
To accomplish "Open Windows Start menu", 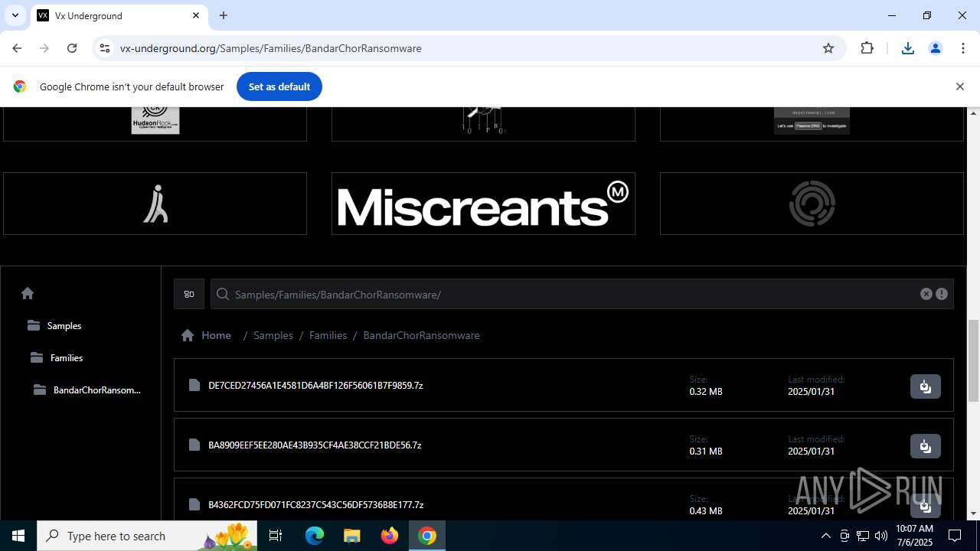I will click(x=18, y=536).
